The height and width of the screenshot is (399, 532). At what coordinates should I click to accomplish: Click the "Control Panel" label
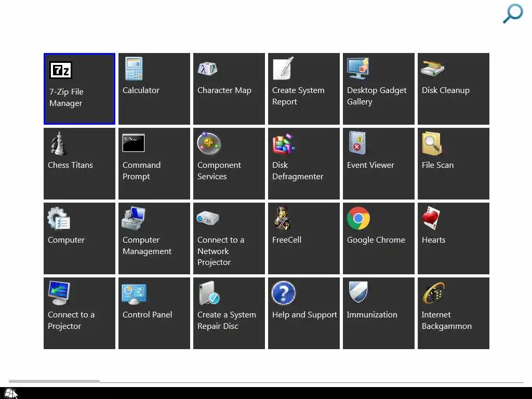[147, 315]
